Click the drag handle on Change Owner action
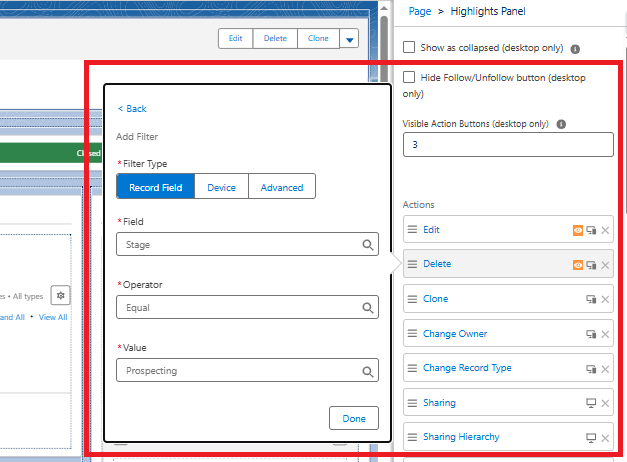The height and width of the screenshot is (462, 627). coord(411,334)
